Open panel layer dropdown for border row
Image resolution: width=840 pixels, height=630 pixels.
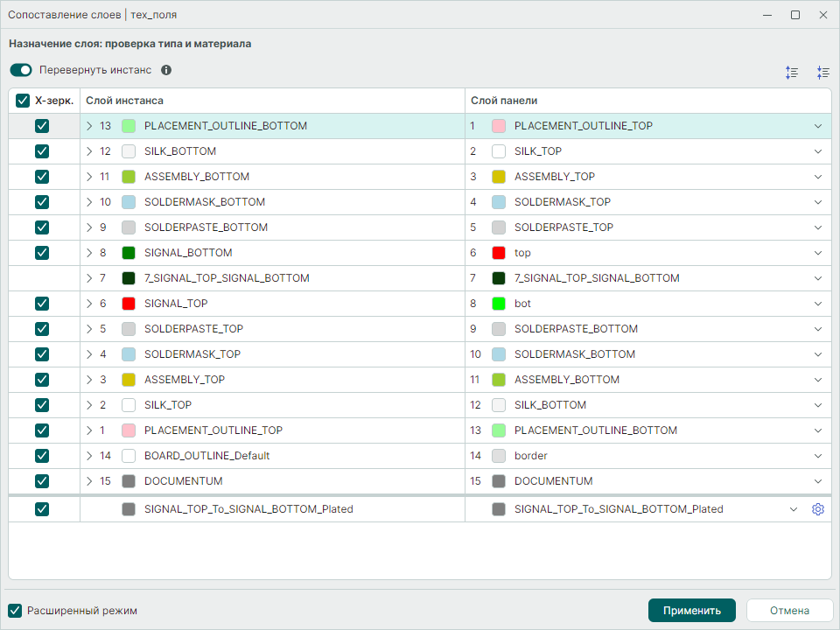[817, 455]
